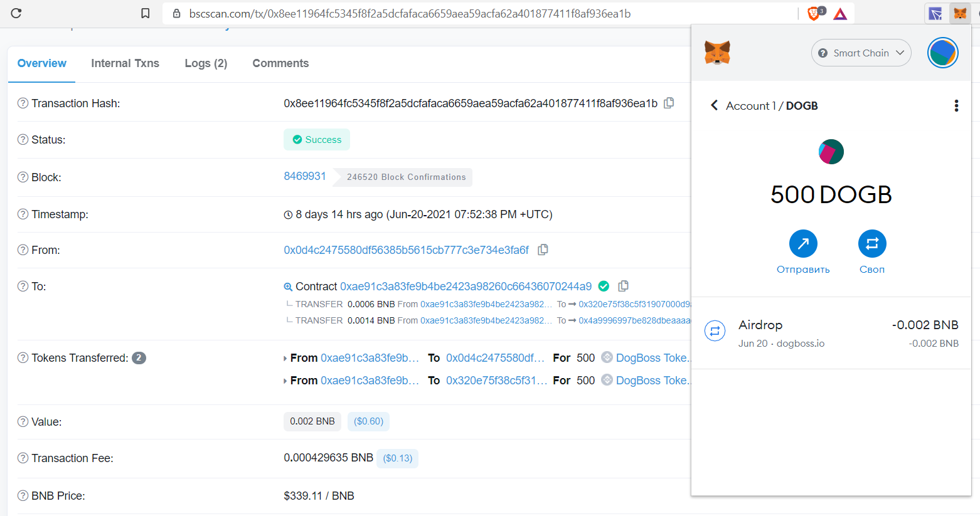Open the MetaMask fox extension icon in toolbar
This screenshot has height=516, width=980.
point(960,13)
